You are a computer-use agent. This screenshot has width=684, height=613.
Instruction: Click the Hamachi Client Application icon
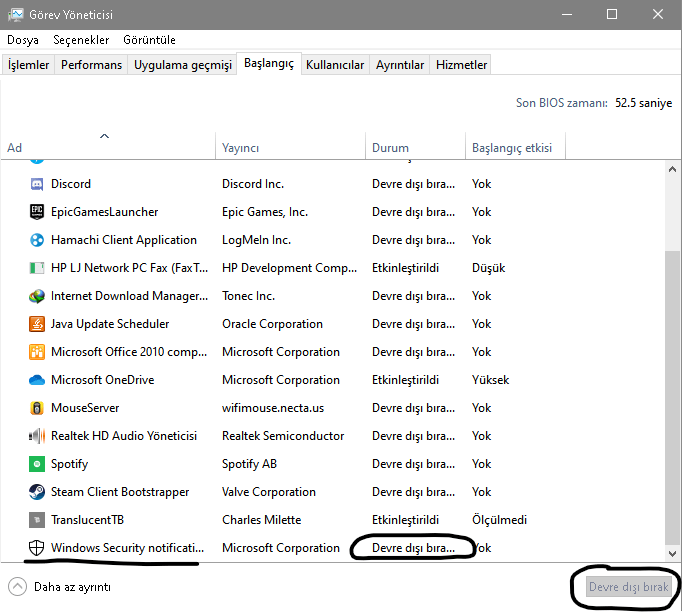tap(37, 240)
